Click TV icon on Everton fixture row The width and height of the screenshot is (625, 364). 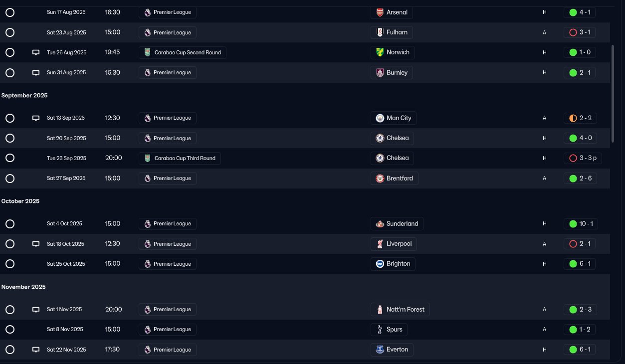click(x=36, y=350)
